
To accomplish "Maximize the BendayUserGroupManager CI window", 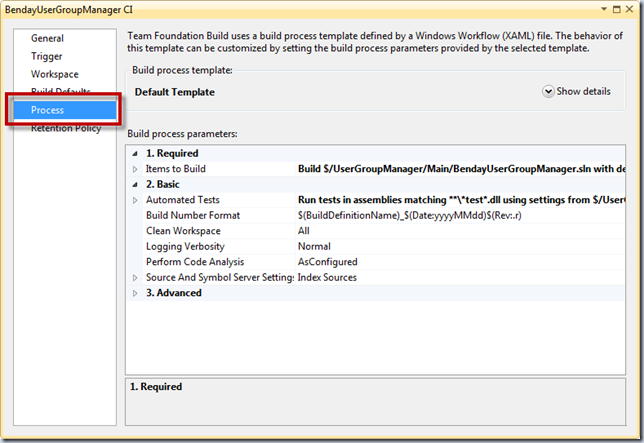I will (616, 9).
